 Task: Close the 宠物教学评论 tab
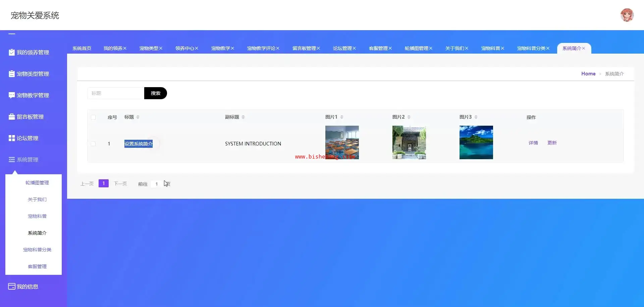coord(278,48)
